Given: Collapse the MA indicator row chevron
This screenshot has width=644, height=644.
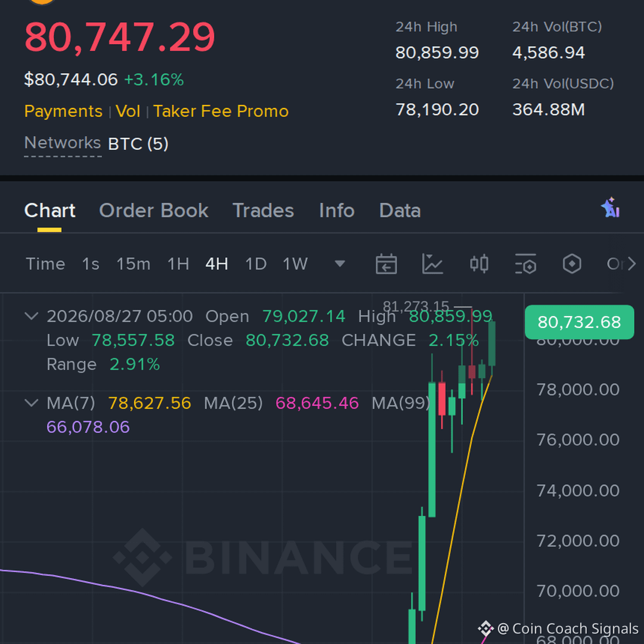Looking at the screenshot, I should (x=32, y=403).
